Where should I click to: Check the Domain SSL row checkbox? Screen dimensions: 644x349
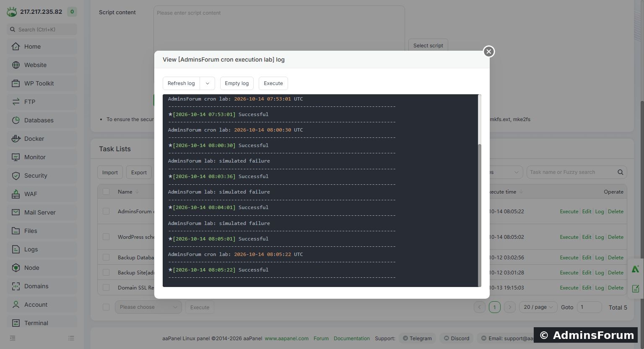[106, 287]
